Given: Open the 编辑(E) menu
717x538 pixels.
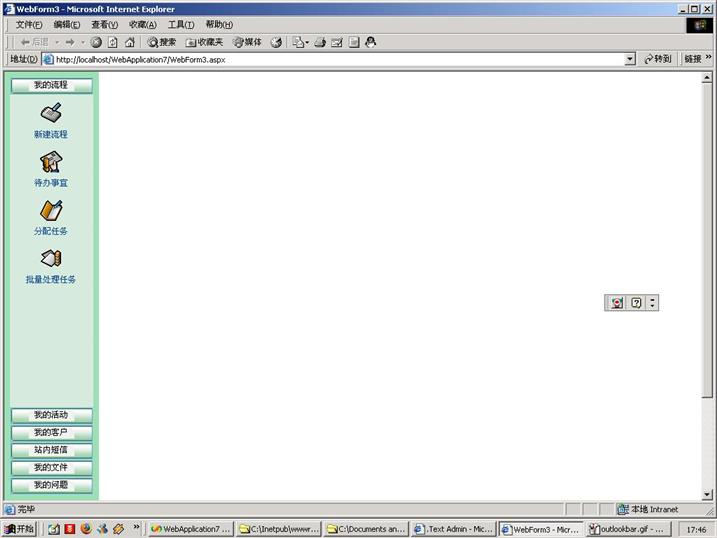Looking at the screenshot, I should [x=67, y=25].
